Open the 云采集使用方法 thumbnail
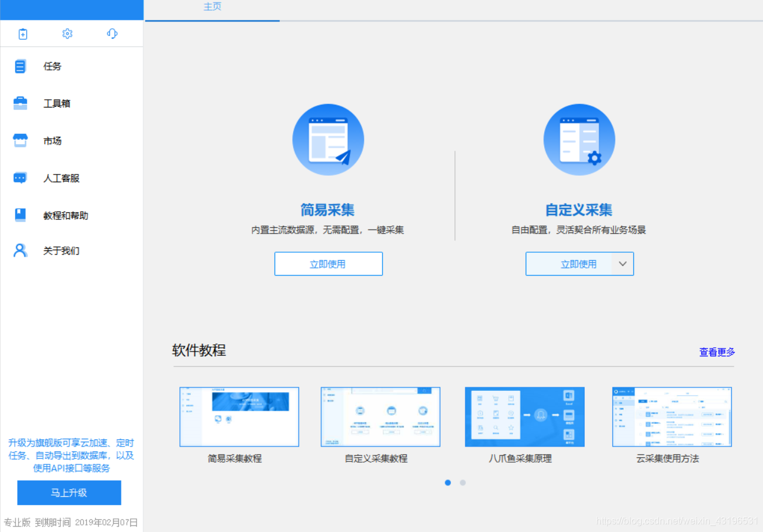 pos(672,417)
